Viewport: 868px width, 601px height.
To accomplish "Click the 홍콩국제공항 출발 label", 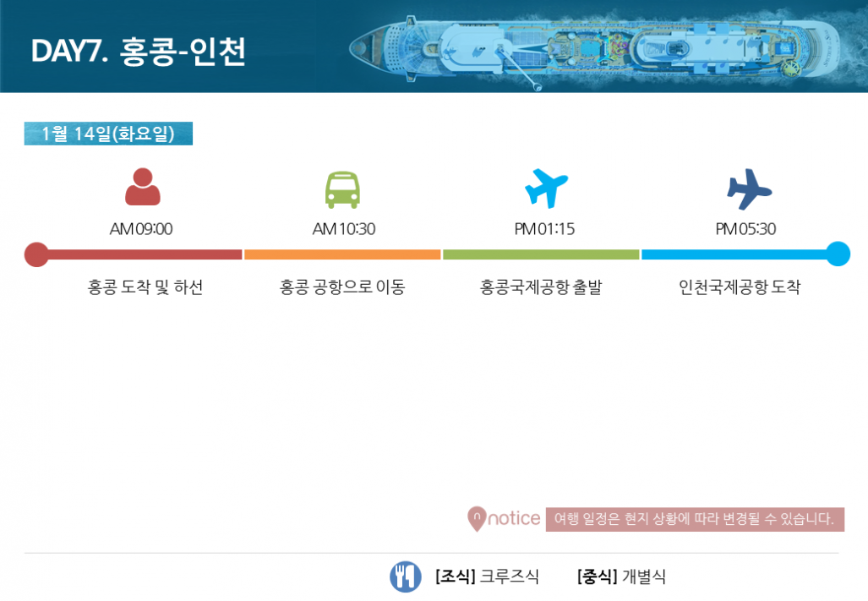I will tap(541, 287).
